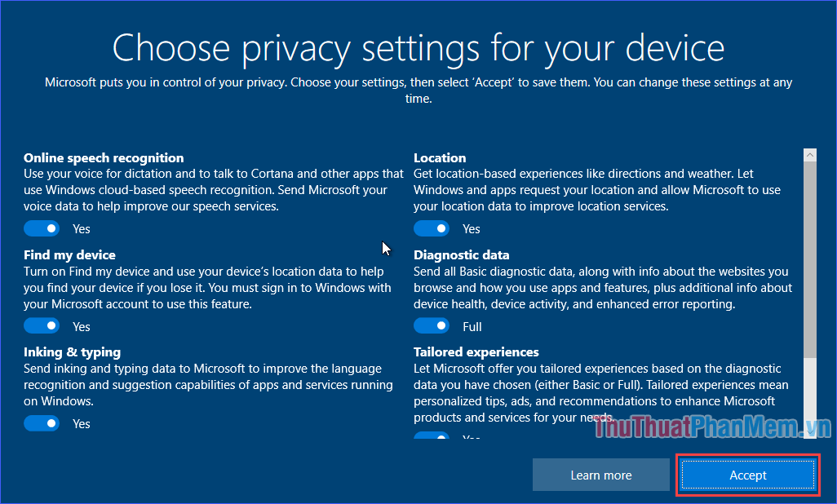Disable the Location toggle
This screenshot has width=837, height=504.
point(432,228)
